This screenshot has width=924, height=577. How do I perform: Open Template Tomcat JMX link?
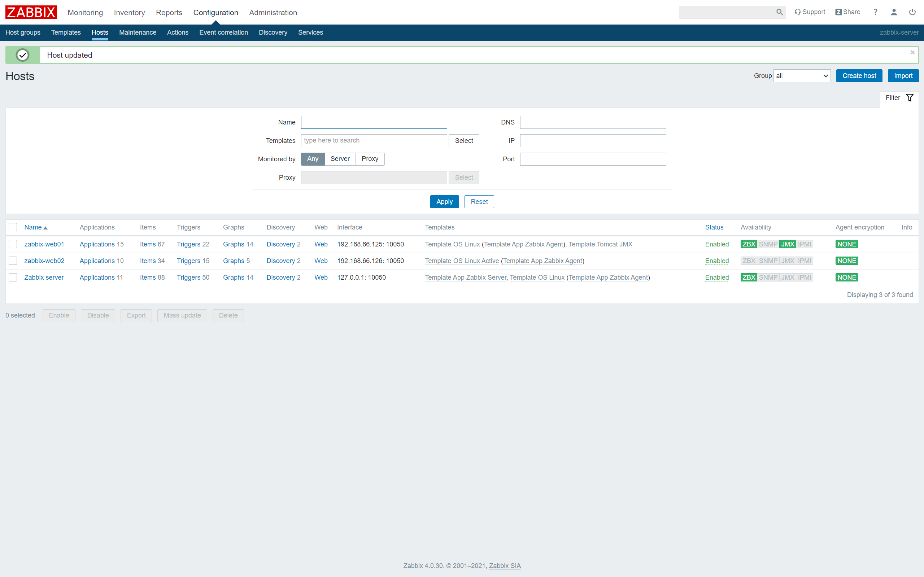pyautogui.click(x=600, y=244)
